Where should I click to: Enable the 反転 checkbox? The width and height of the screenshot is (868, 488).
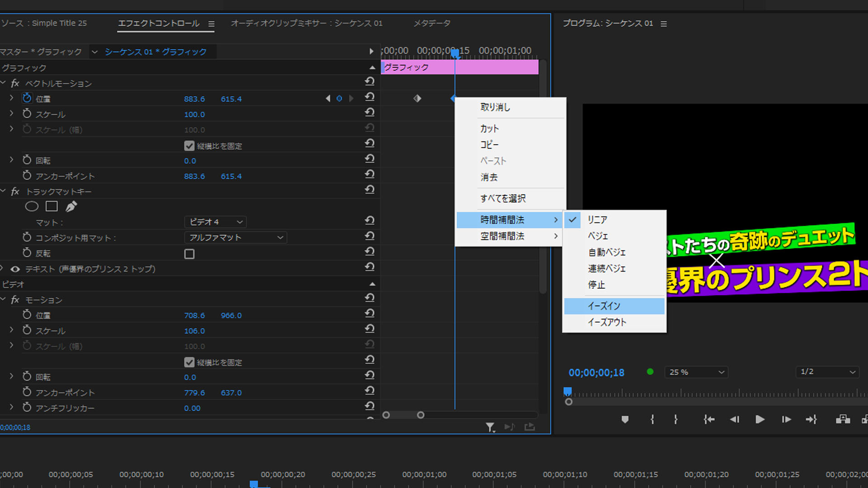tap(189, 254)
